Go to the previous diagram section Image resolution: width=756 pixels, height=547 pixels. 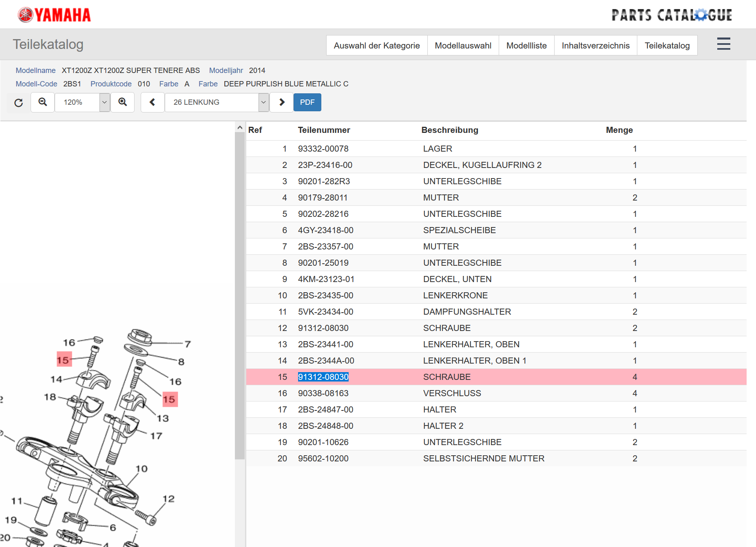[x=153, y=102]
